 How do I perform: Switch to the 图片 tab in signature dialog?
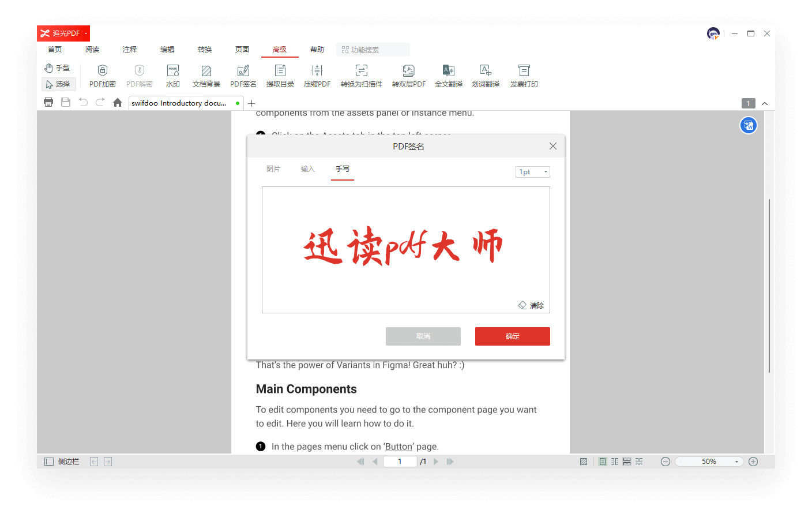pyautogui.click(x=273, y=169)
